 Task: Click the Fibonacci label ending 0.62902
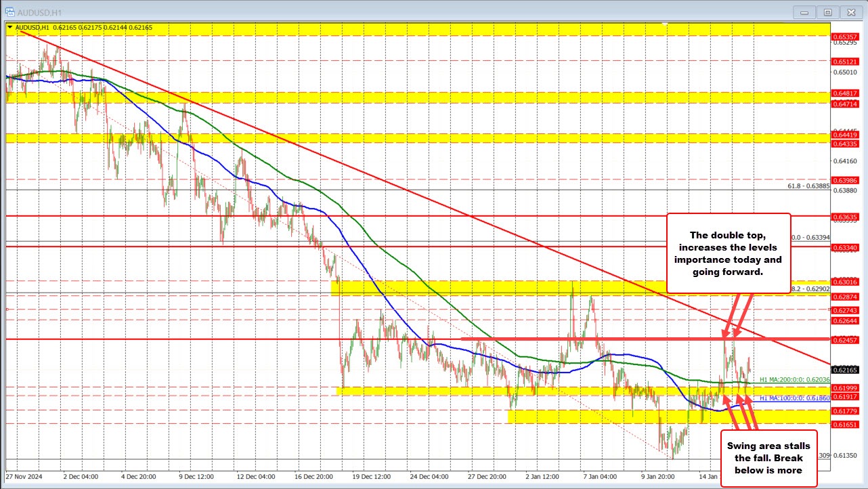(810, 289)
